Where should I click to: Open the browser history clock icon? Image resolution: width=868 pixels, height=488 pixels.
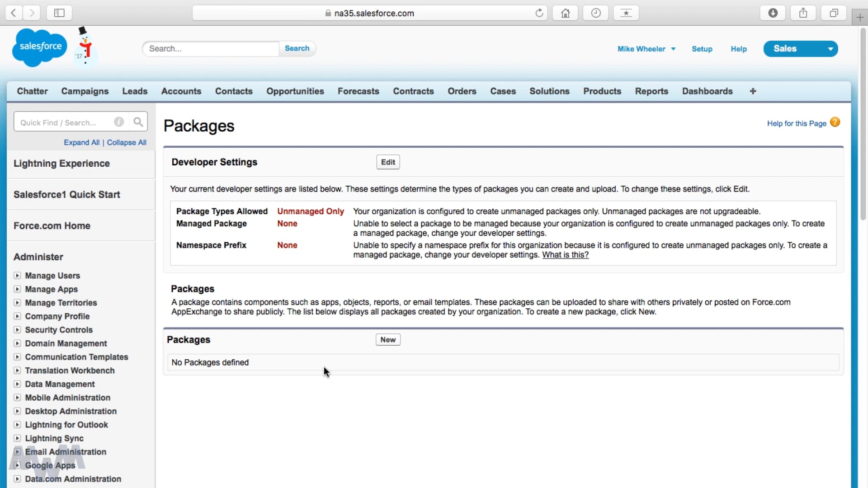596,13
